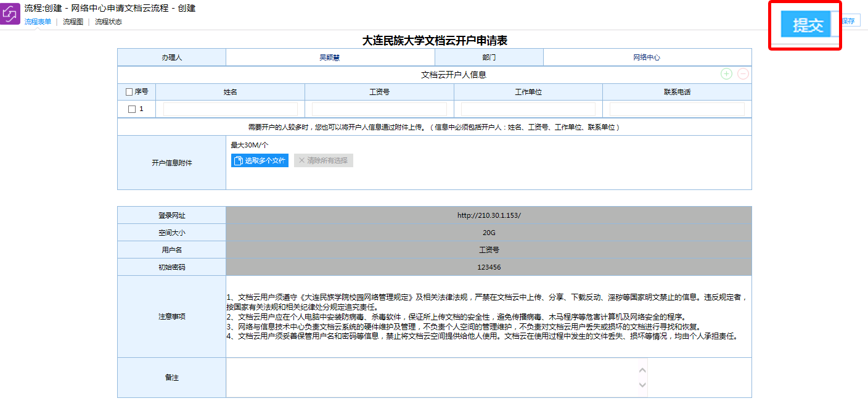Screen dimensions: 868x414
Task: Add a row with the green plus icon
Action: [727, 74]
